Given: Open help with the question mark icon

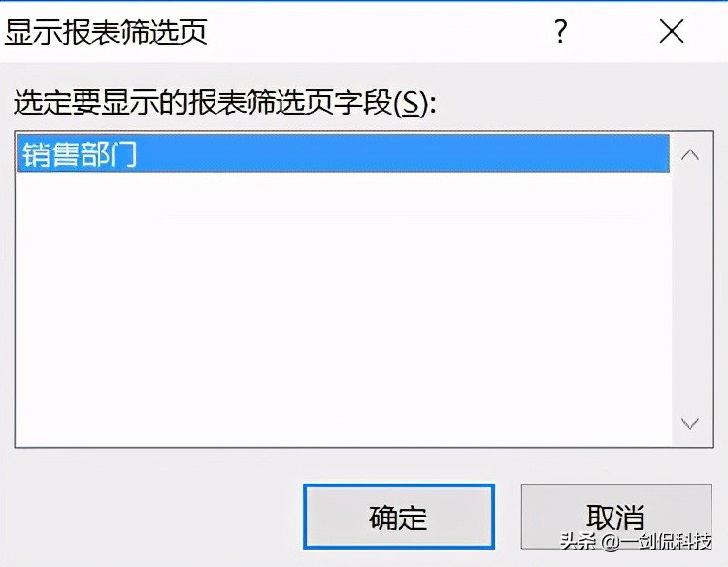Looking at the screenshot, I should coord(561,32).
